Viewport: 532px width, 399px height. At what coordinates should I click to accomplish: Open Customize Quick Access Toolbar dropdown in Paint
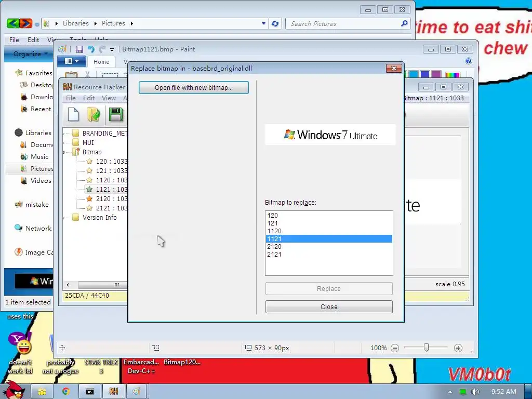112,49
